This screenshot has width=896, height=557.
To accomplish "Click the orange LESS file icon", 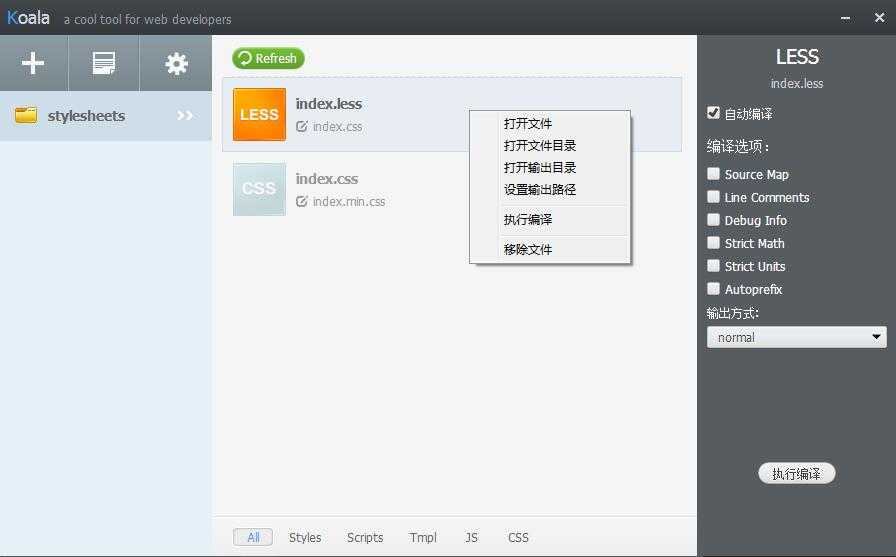I will (x=259, y=114).
